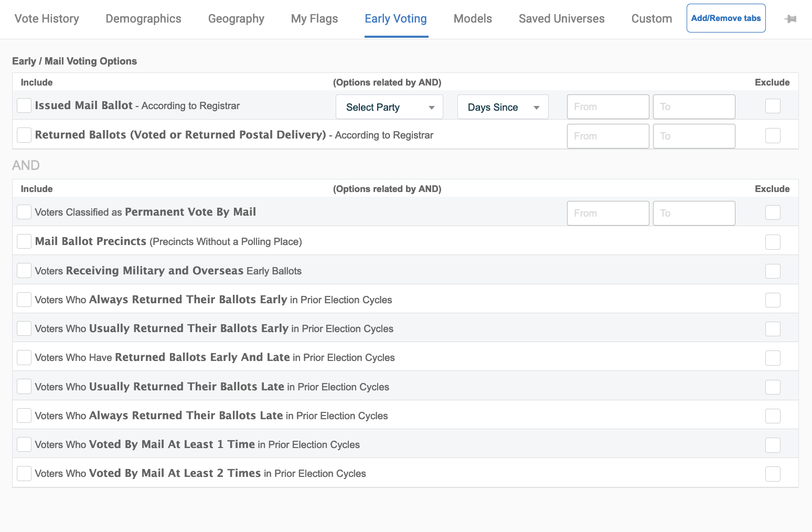
Task: Check include Returned Ballots option
Action: [24, 135]
